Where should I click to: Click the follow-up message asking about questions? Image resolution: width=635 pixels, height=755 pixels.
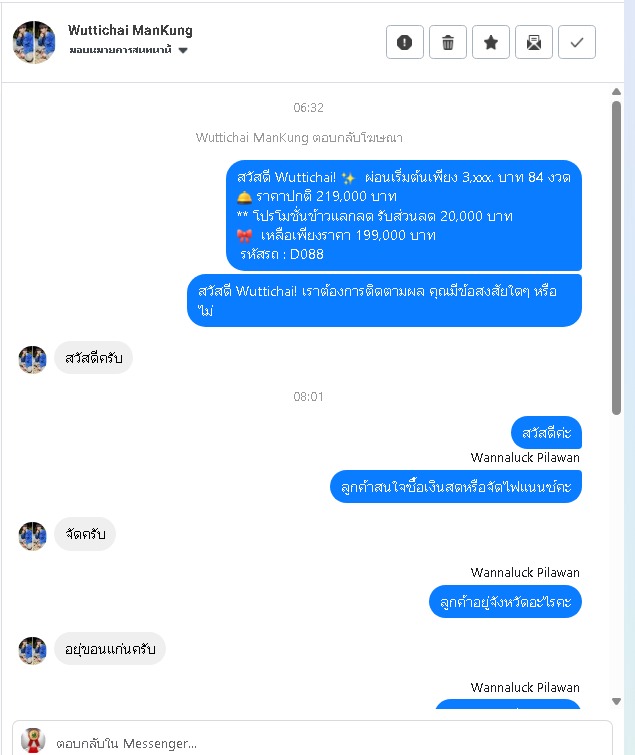[384, 300]
